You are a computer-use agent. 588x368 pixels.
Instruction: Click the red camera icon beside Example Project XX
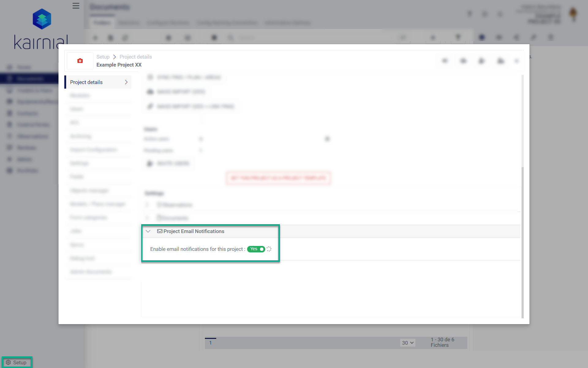80,60
